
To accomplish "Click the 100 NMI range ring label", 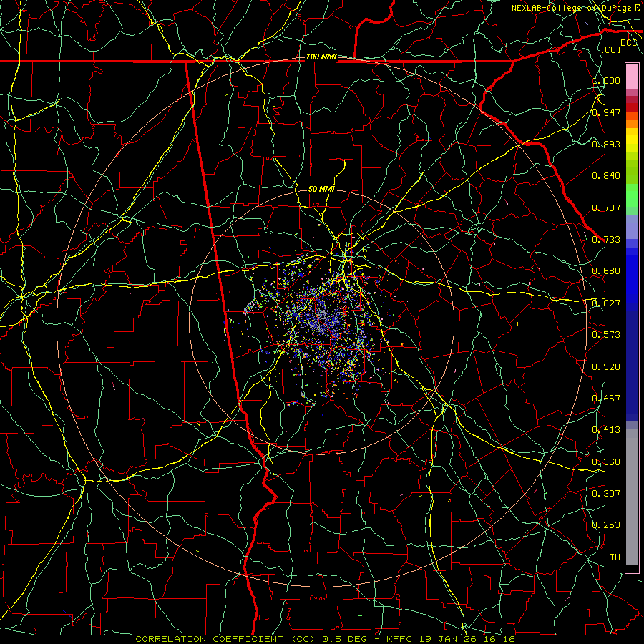I will tap(321, 57).
